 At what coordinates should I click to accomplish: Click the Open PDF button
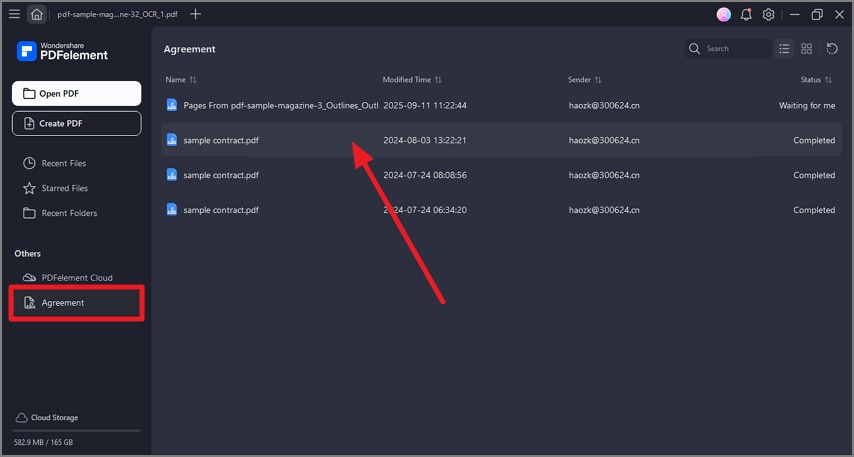76,94
